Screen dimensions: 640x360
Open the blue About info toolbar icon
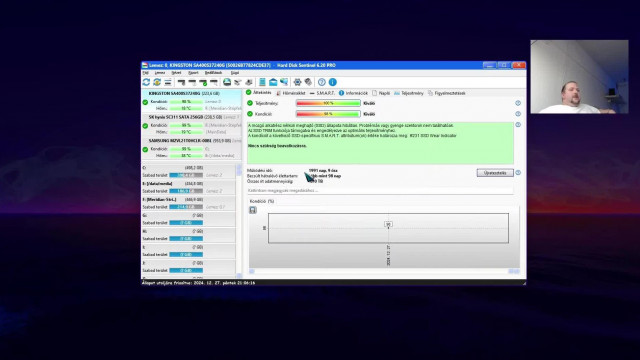333,82
